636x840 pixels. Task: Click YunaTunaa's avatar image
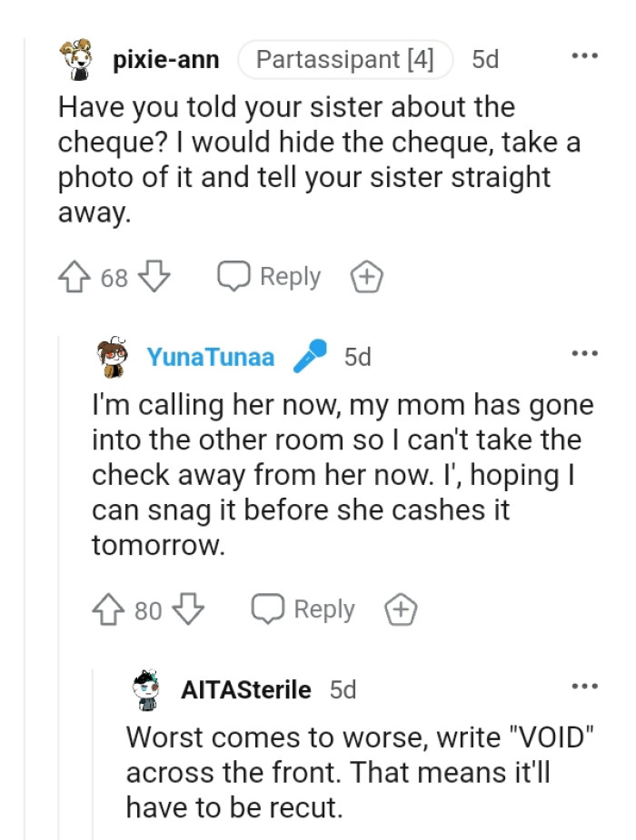click(113, 356)
